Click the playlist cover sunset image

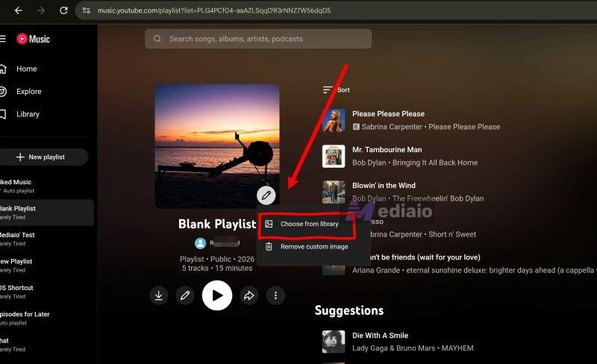click(x=217, y=146)
